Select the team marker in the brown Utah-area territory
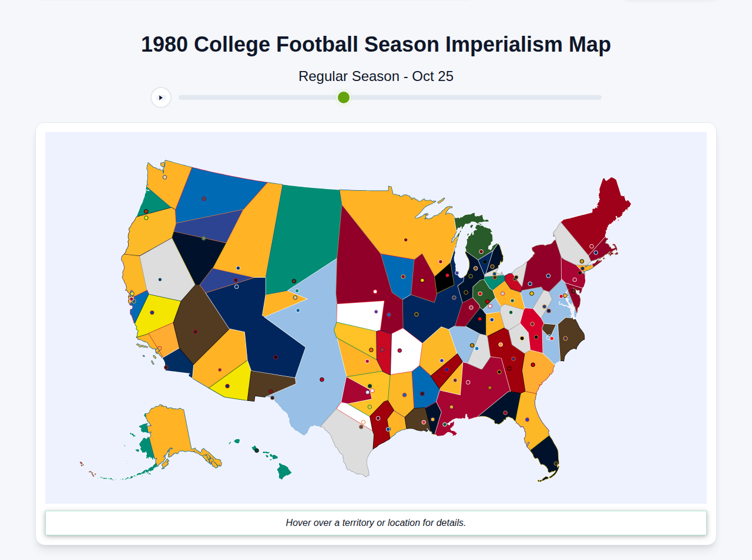Screen dimensions: 752x560 [x=195, y=332]
